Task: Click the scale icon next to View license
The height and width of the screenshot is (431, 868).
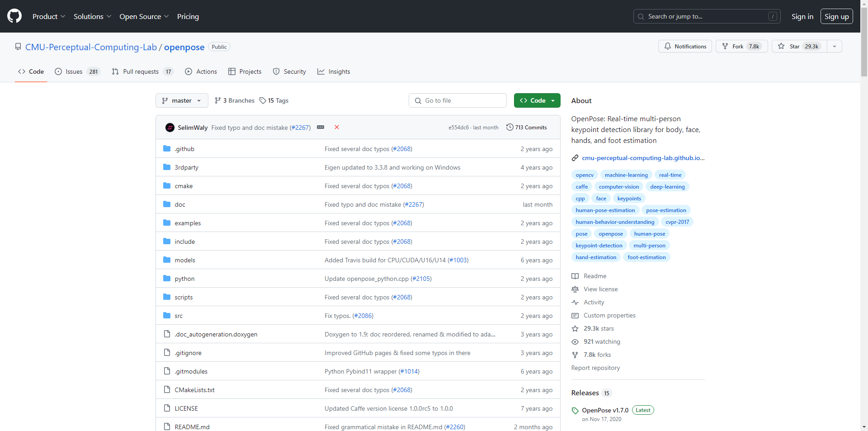Action: pyautogui.click(x=575, y=289)
